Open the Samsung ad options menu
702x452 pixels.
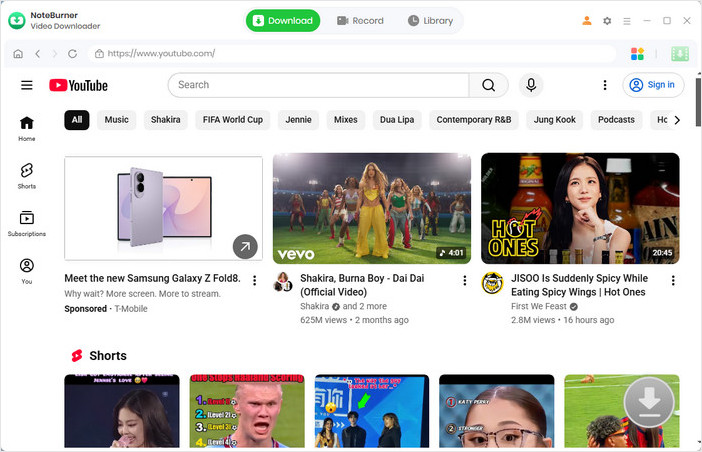tap(254, 280)
